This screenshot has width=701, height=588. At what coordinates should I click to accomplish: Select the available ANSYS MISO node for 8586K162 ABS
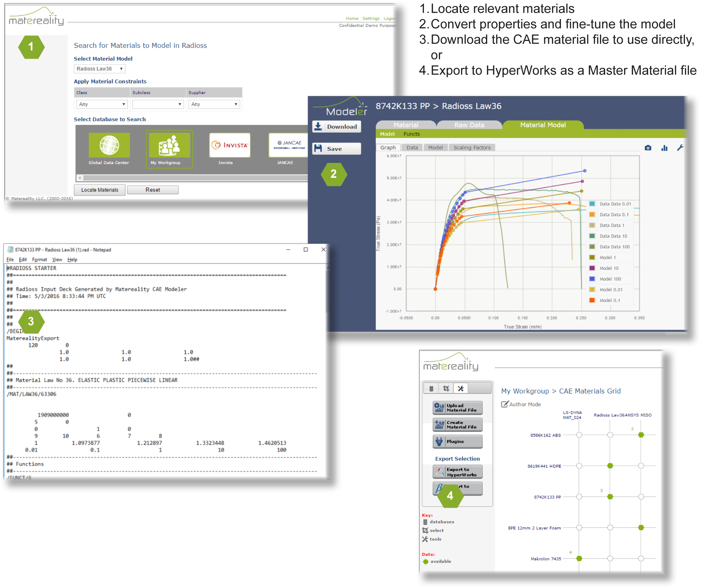pos(641,435)
